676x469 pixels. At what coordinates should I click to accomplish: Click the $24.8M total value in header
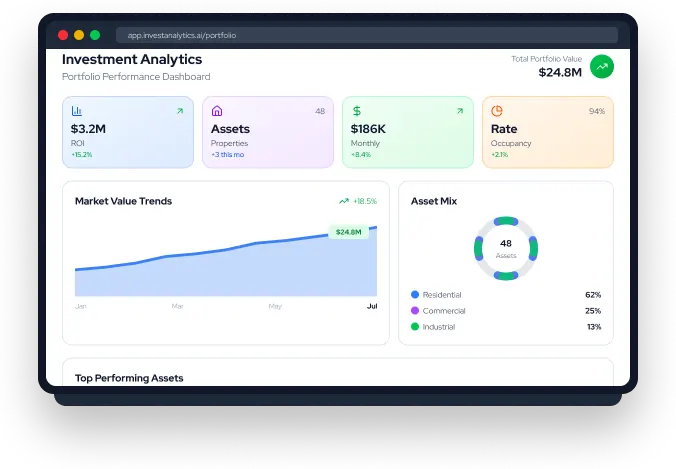tap(560, 72)
